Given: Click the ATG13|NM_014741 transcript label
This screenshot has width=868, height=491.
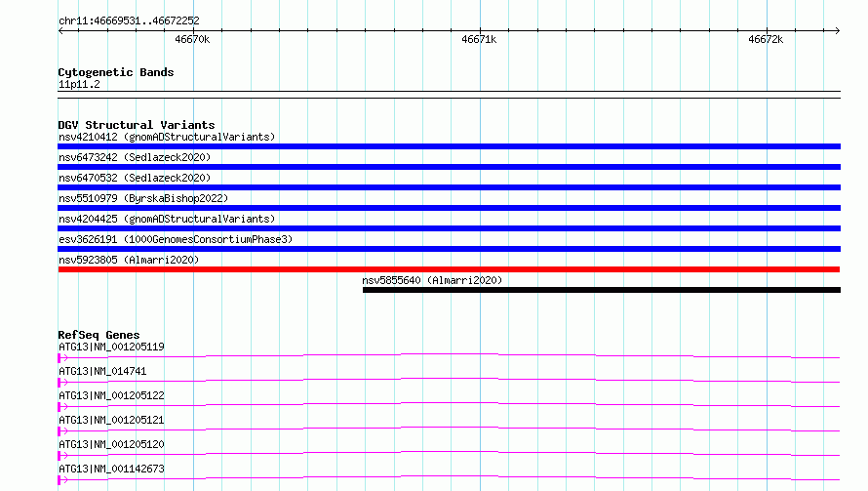Looking at the screenshot, I should click(x=102, y=371).
